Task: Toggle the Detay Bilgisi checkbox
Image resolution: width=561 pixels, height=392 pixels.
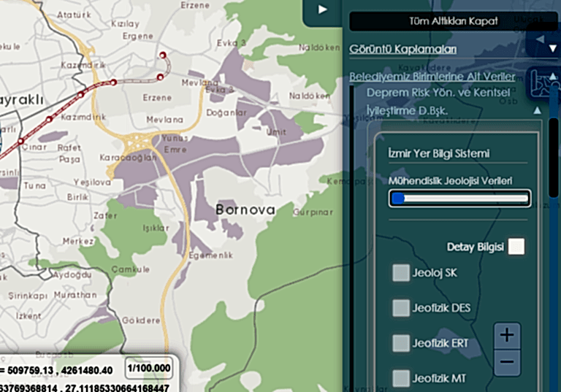Action: click(516, 247)
